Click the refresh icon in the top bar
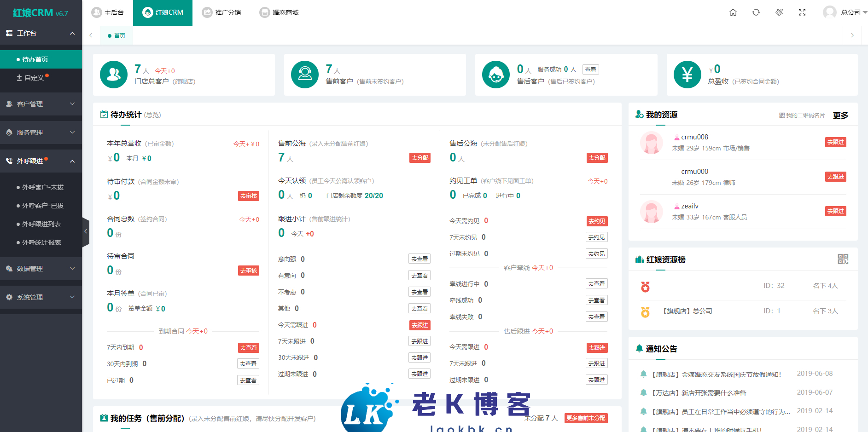The width and height of the screenshot is (868, 432). (x=756, y=12)
